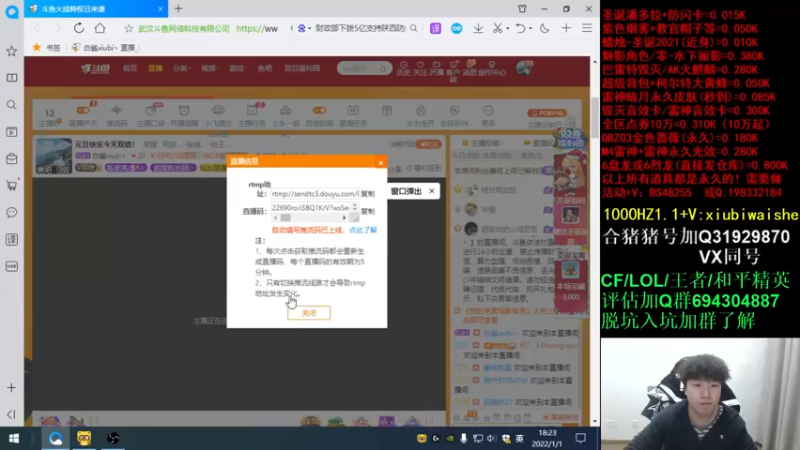This screenshot has height=450, width=800.
Task: Open the OBS app on taskbar
Action: [113, 438]
